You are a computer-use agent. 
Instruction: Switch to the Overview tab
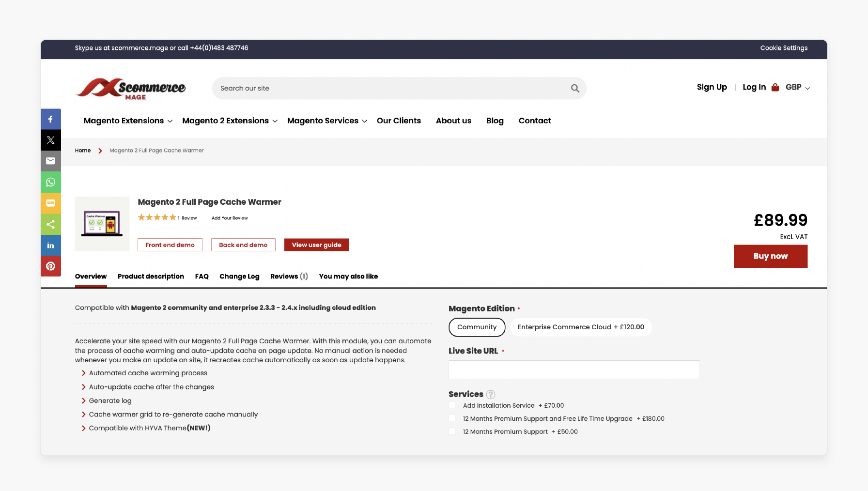91,276
